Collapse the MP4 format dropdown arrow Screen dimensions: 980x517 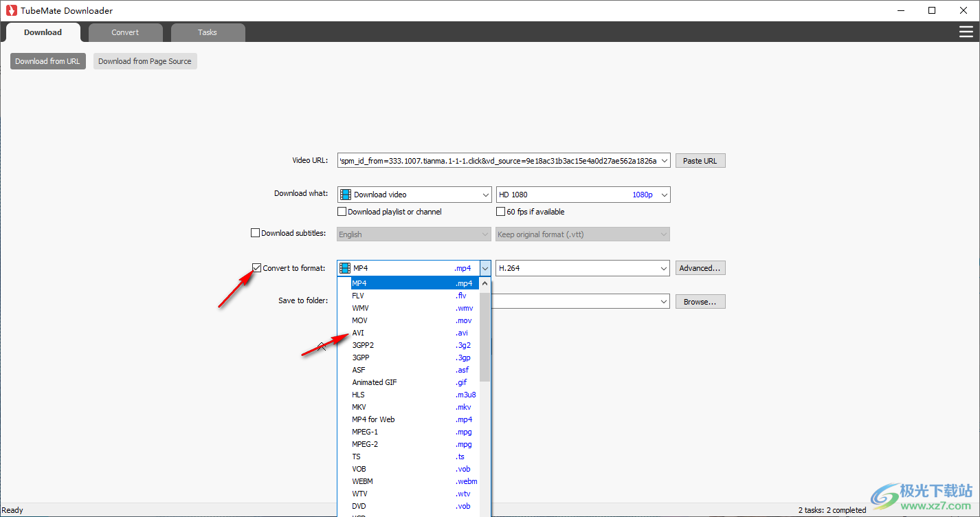pos(485,268)
